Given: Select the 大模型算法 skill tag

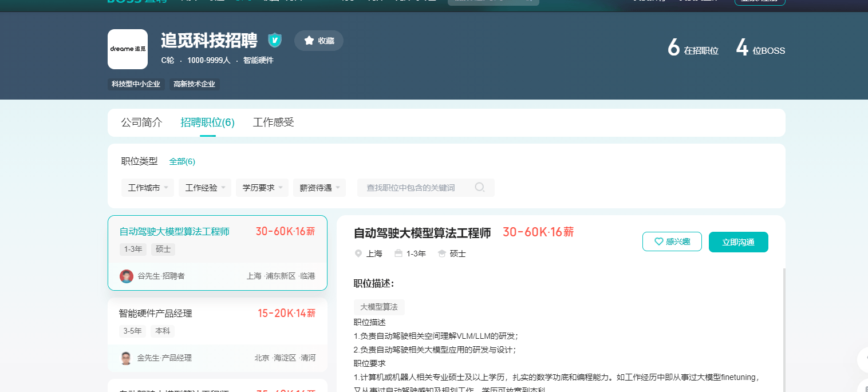Looking at the screenshot, I should click(379, 307).
